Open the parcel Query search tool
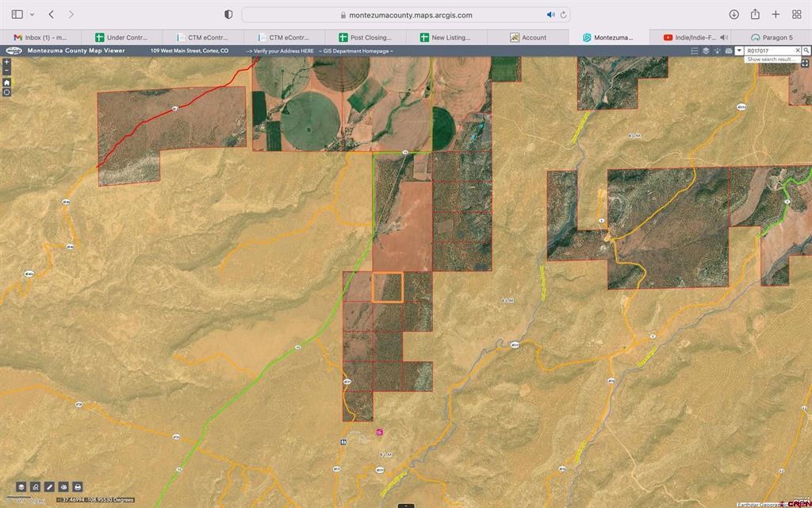Viewport: 812px width, 508px height. click(35, 487)
